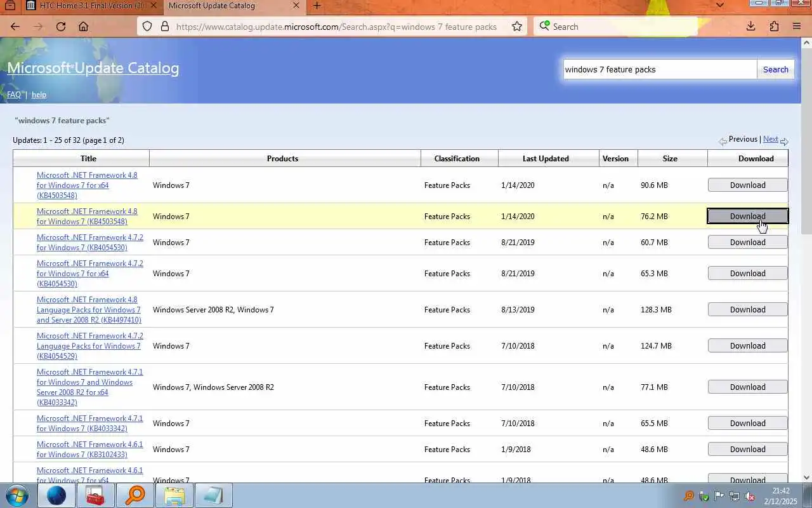Download the 128.3 MB language packs update
This screenshot has height=508, width=812.
747,309
